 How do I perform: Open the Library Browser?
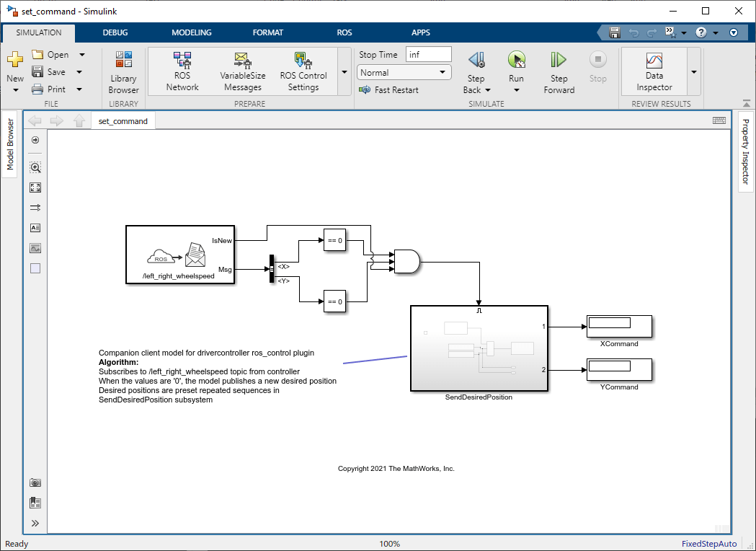[x=123, y=72]
